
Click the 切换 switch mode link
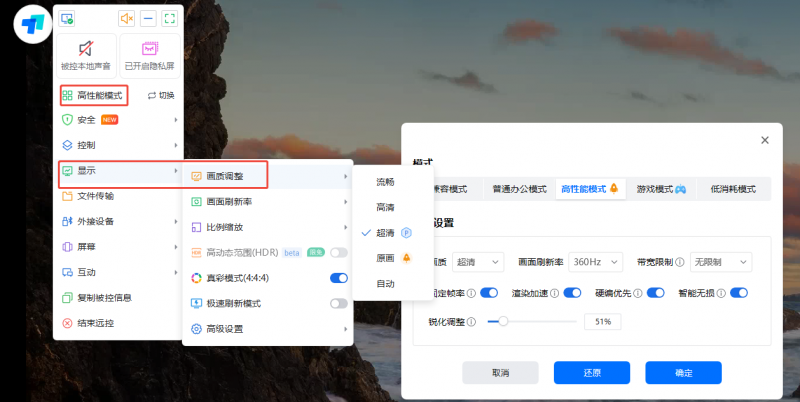click(161, 95)
